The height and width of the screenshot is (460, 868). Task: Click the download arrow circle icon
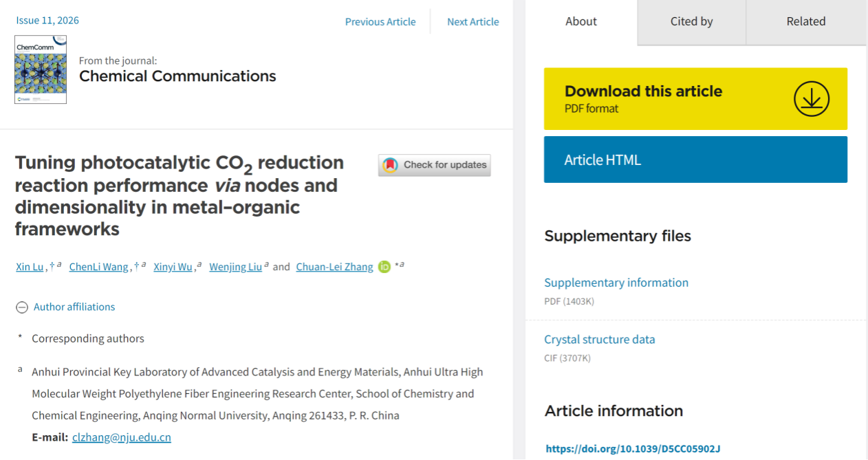click(812, 99)
